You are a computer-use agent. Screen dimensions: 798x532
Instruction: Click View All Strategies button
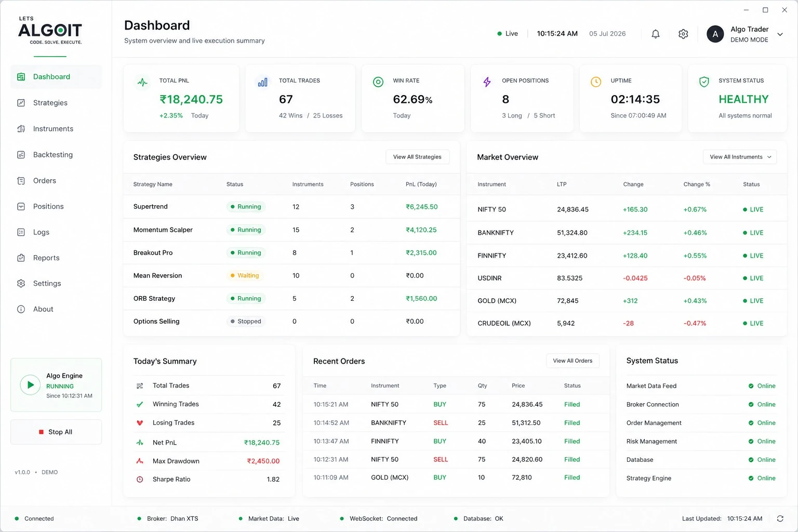417,157
